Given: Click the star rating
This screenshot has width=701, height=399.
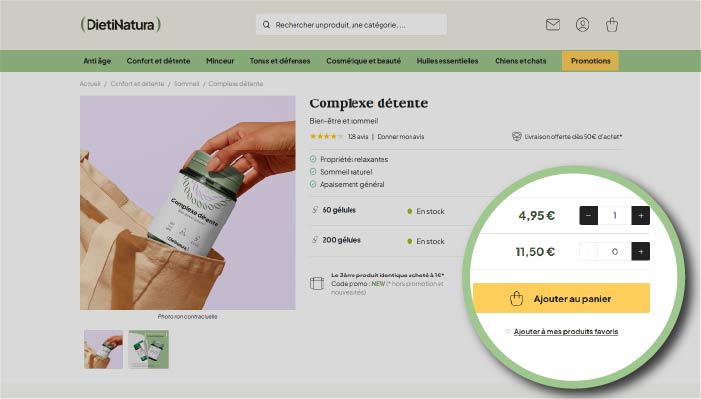Looking at the screenshot, I should pyautogui.click(x=326, y=136).
